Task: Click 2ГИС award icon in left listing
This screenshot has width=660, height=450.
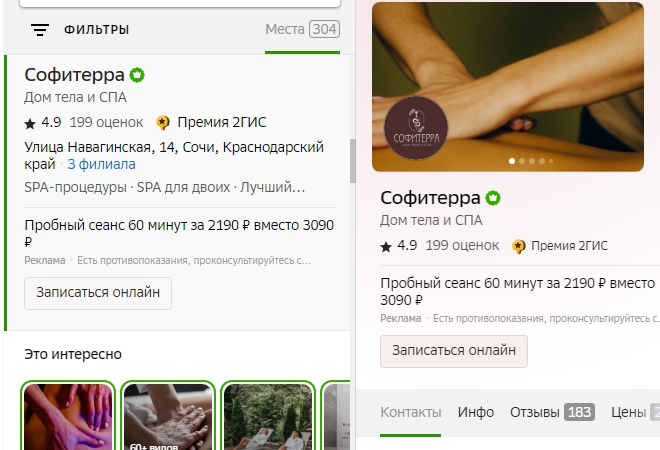Action: point(163,123)
